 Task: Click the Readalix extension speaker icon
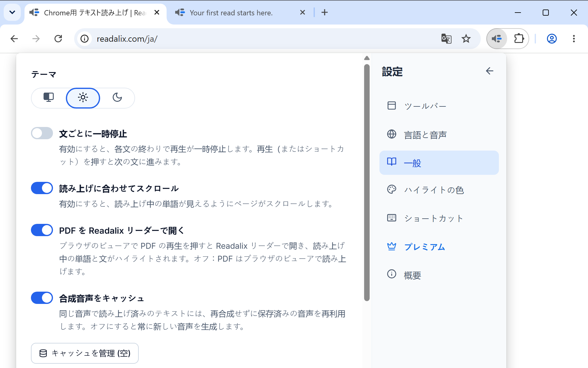[x=497, y=39]
